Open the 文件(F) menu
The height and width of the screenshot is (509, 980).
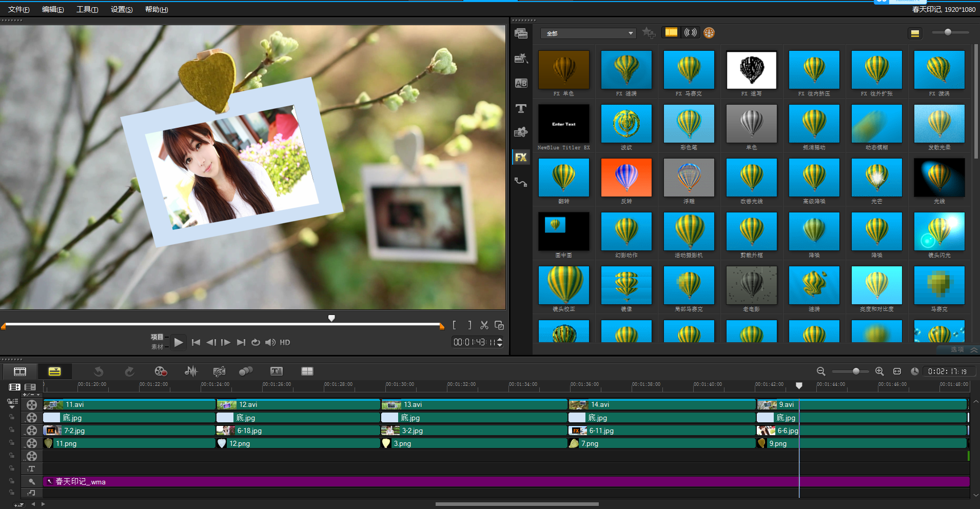[x=19, y=9]
